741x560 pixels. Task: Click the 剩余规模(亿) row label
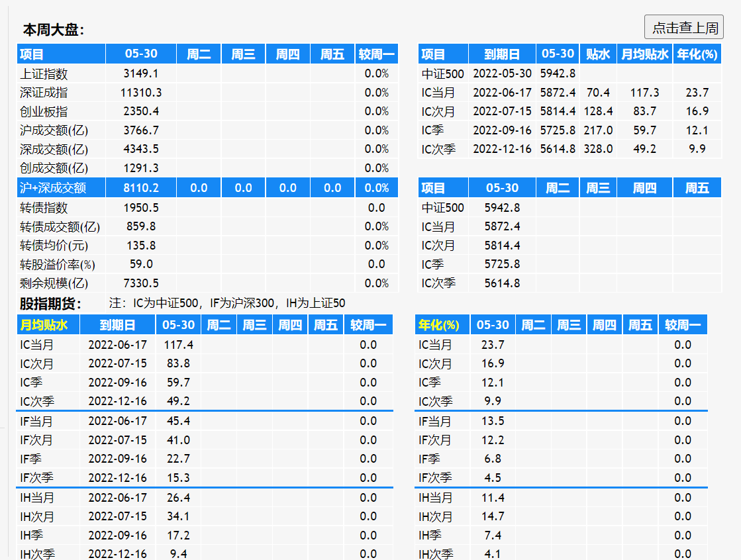click(54, 283)
